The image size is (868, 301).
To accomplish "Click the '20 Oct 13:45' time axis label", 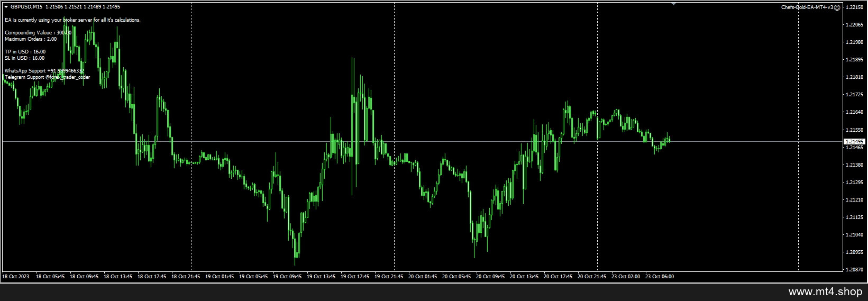I will click(524, 276).
